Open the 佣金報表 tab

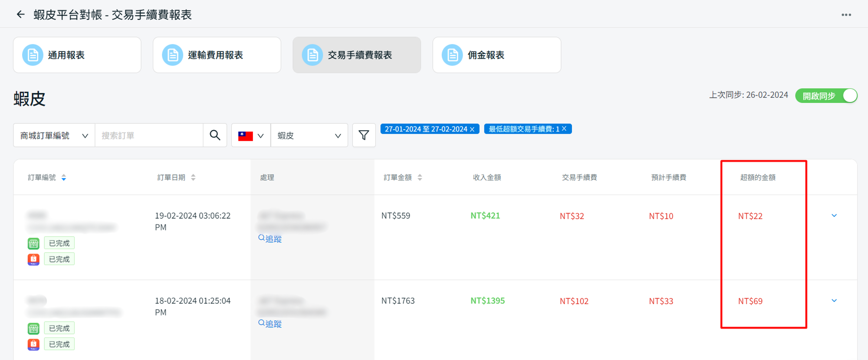(496, 55)
